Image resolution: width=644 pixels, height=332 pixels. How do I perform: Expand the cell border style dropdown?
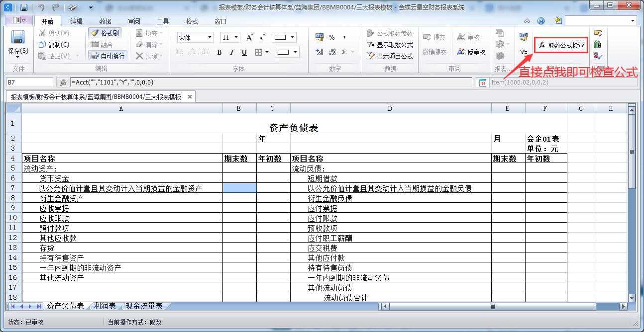pos(267,52)
